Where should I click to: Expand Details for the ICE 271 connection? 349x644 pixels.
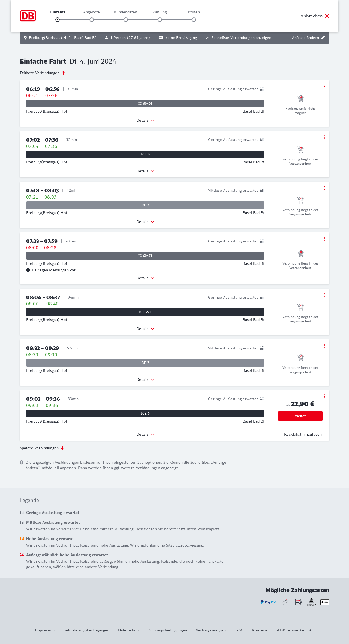(145, 329)
